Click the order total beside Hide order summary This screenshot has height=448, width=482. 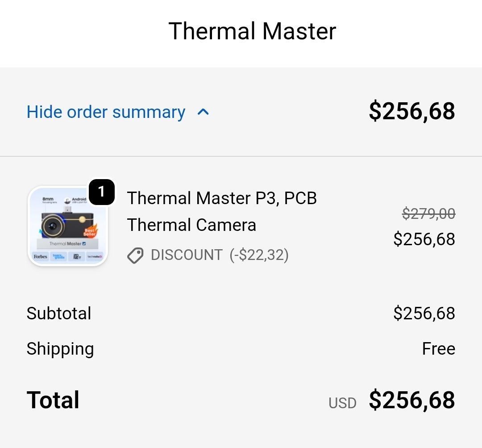411,112
